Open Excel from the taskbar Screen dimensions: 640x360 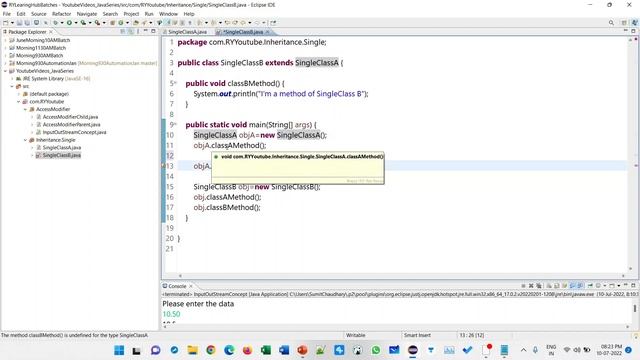point(266,350)
